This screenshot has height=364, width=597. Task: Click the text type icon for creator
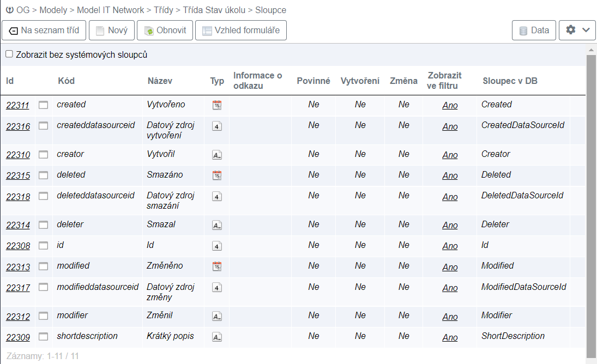pos(217,155)
